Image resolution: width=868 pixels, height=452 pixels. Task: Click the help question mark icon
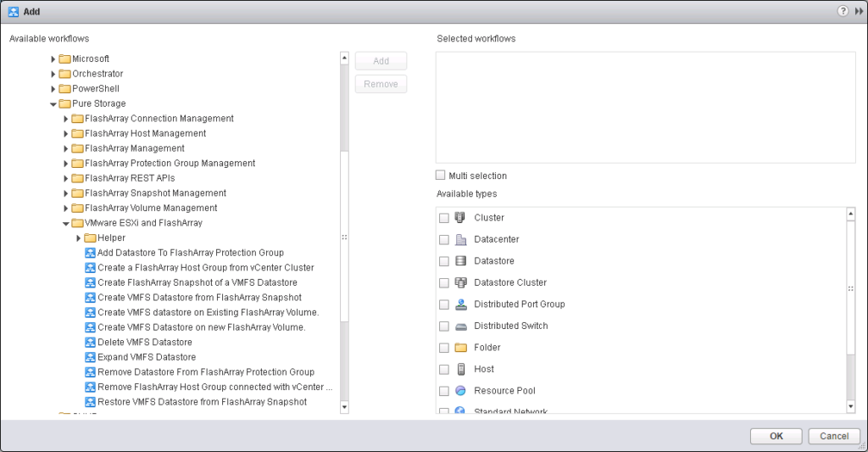coord(843,11)
